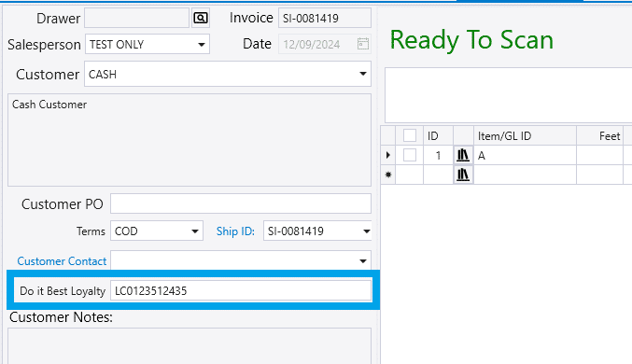Click the row 1 selector arrow
Viewport: 632px width, 364px height.
[x=388, y=155]
